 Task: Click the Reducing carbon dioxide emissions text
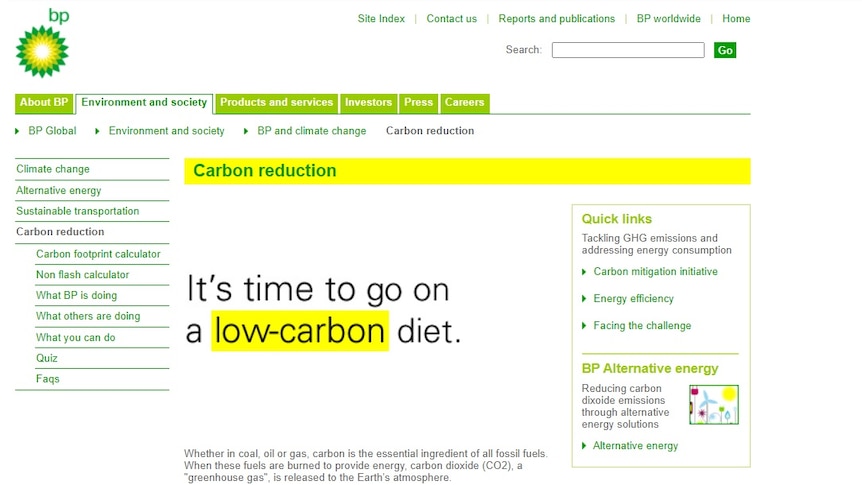[626, 406]
